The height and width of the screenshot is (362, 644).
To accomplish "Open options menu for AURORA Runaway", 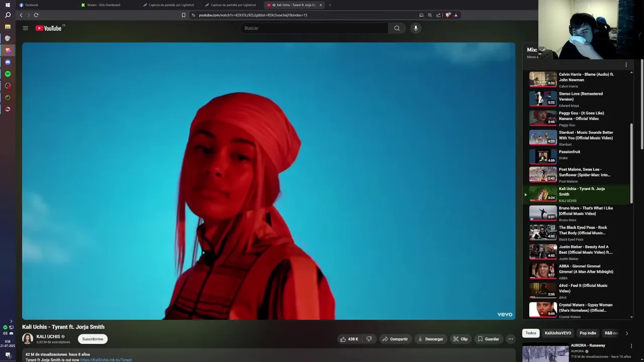I will pos(631,346).
